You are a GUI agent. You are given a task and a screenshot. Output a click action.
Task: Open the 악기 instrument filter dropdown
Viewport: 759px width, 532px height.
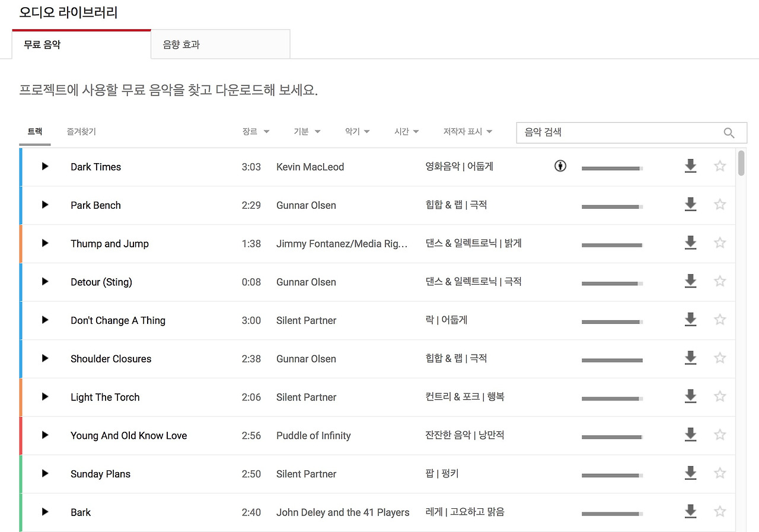(358, 132)
